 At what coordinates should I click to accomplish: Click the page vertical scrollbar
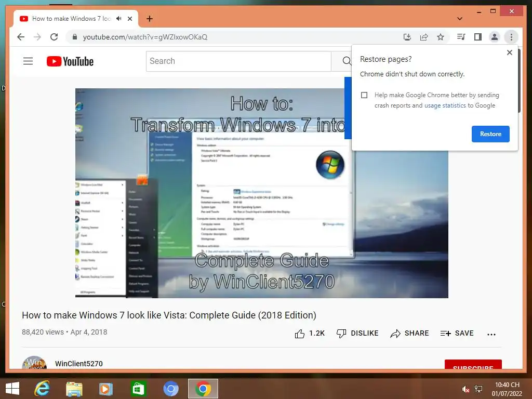pos(519,81)
